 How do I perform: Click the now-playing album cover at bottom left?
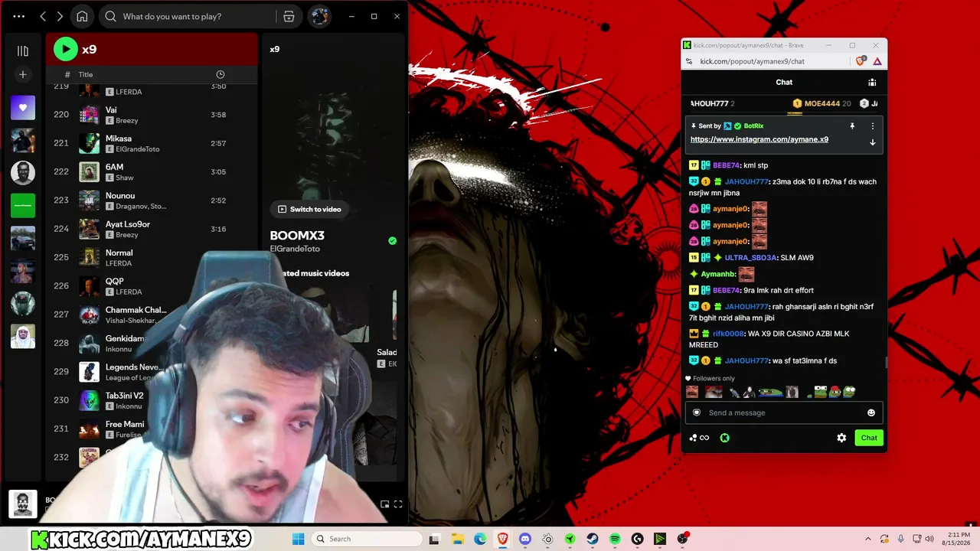tap(22, 504)
